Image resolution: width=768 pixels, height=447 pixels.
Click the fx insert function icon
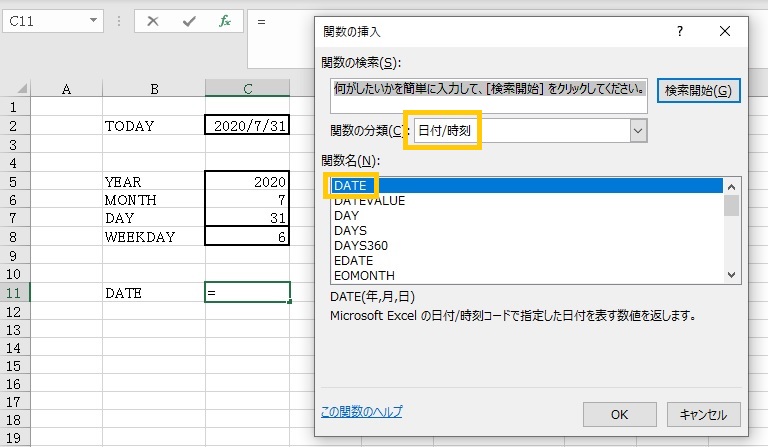point(225,20)
